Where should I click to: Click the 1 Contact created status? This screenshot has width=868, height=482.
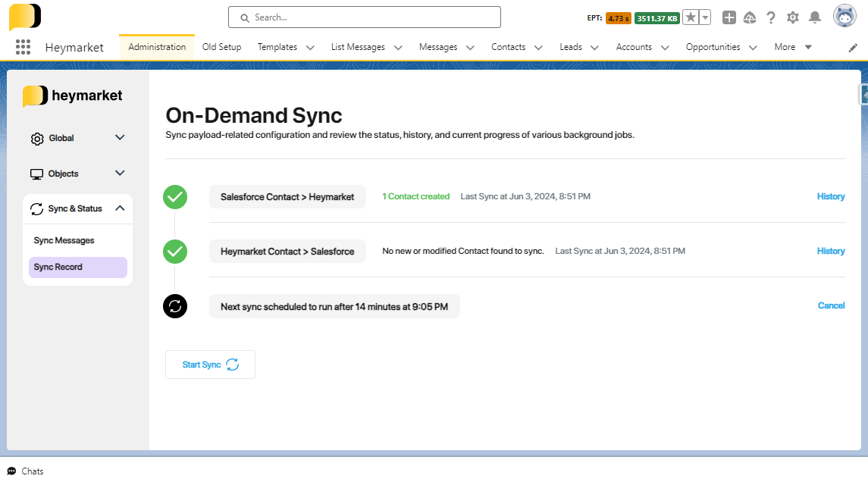415,196
